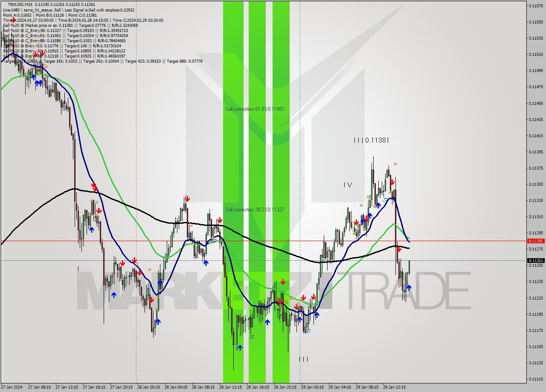Image resolution: width=546 pixels, height=392 pixels.
Task: Click the 'C_Entry38: 0.11327' sell line
Action: coord(65,30)
